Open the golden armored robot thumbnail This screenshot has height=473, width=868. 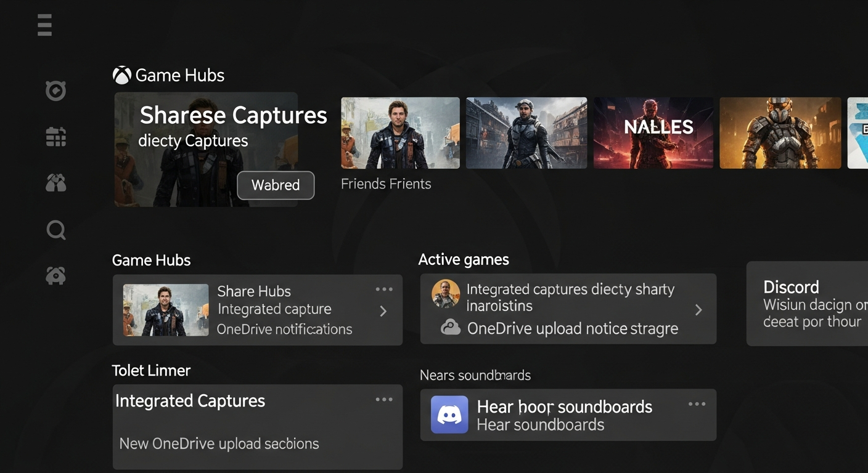(780, 132)
